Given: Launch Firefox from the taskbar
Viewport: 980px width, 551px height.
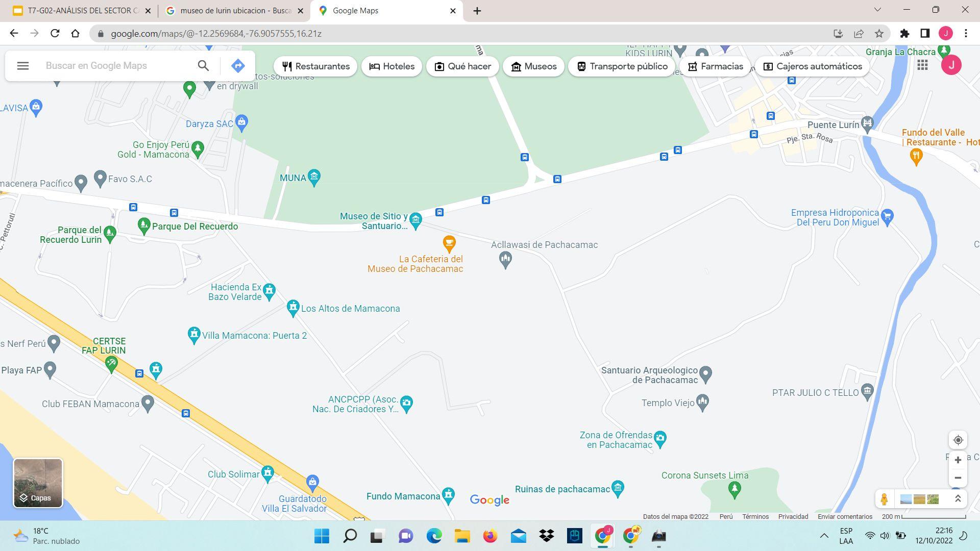Looking at the screenshot, I should tap(490, 536).
